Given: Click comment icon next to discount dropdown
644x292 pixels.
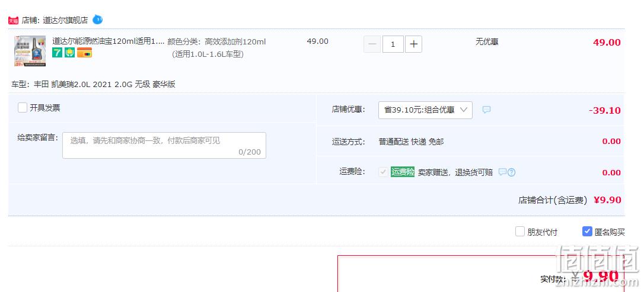Looking at the screenshot, I should 486,110.
